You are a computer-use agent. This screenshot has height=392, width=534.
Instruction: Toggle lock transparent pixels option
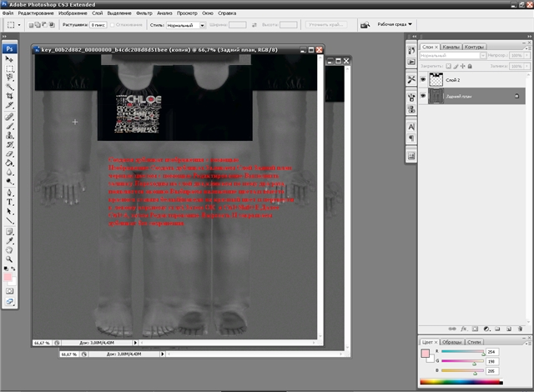(x=447, y=64)
